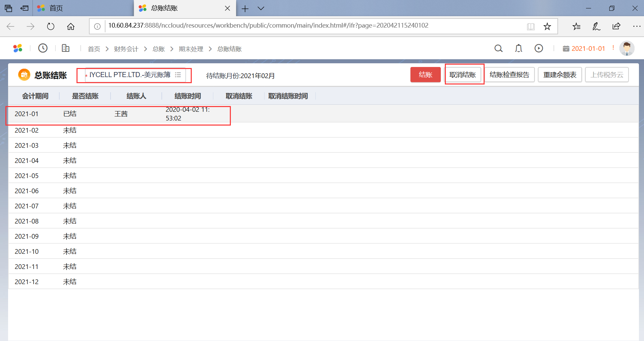Open the organization building icon
Viewport: 644px width, 341px height.
pos(66,48)
